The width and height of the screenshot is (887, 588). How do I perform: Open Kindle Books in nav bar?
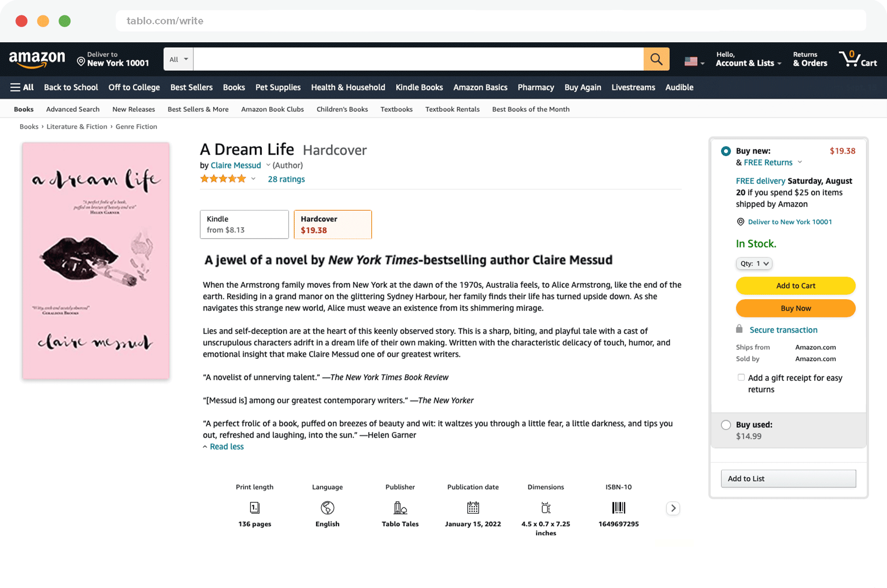click(x=419, y=87)
